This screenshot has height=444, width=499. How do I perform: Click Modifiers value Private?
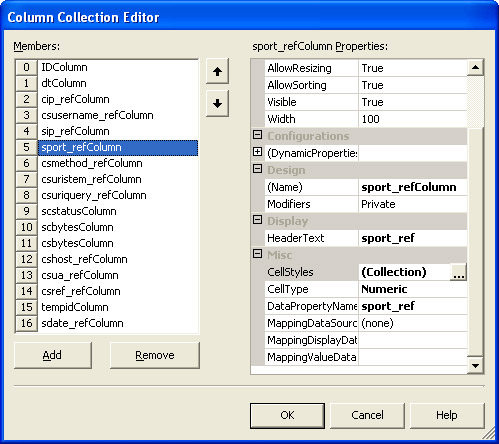(413, 204)
